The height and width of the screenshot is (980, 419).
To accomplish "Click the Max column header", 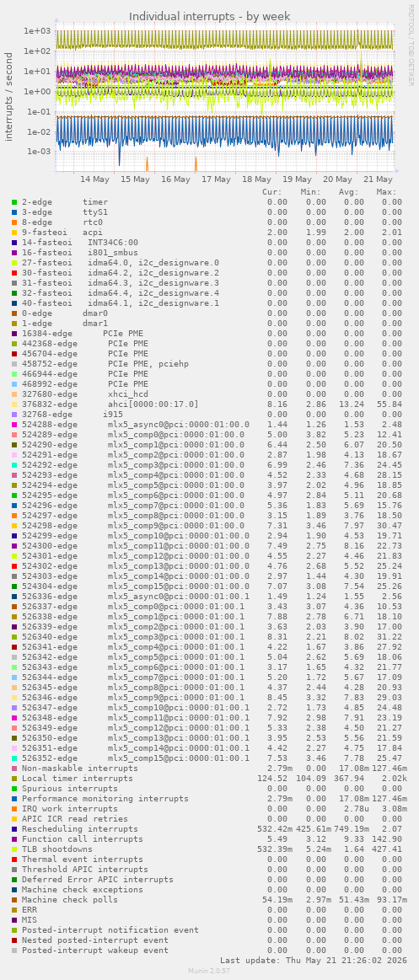I will 386,192.
